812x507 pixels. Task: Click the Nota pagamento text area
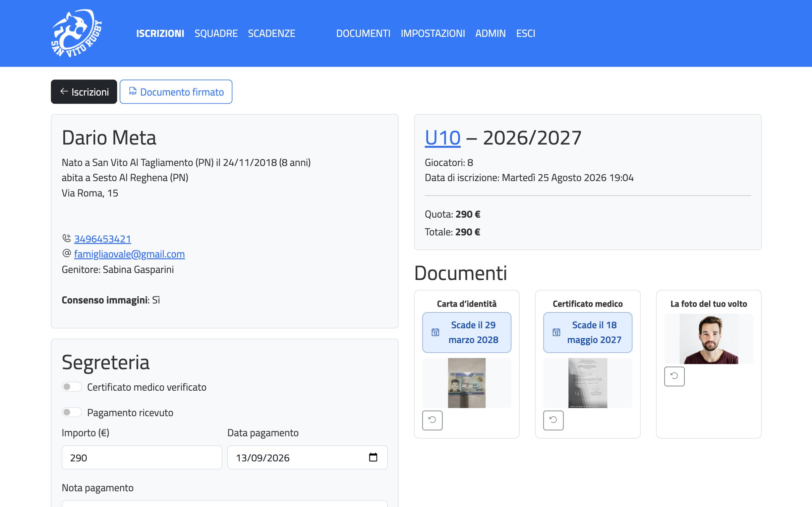225,503
